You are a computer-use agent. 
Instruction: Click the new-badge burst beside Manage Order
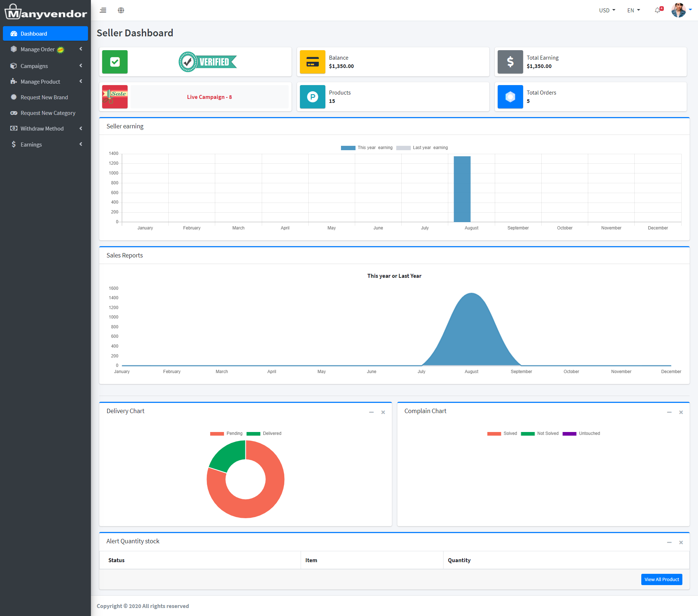coord(61,50)
